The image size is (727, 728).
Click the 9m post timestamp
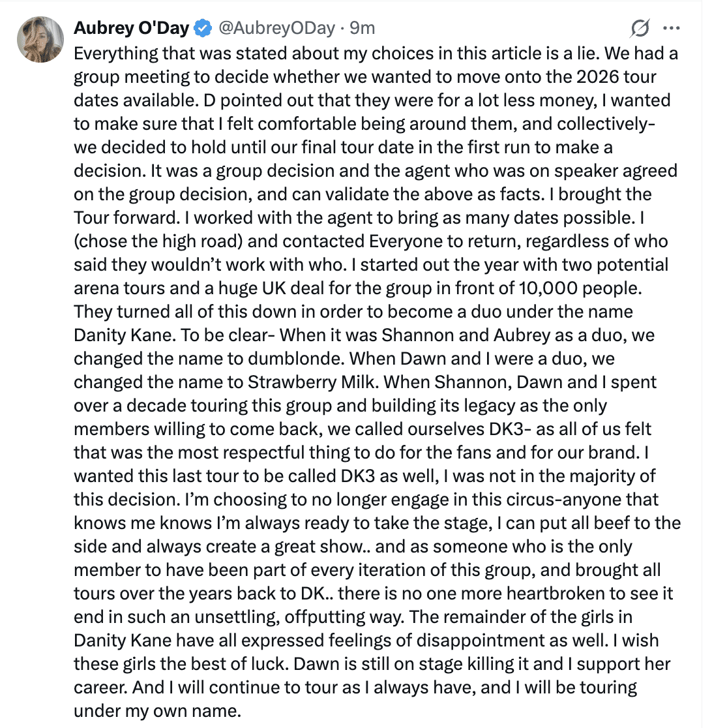point(363,28)
